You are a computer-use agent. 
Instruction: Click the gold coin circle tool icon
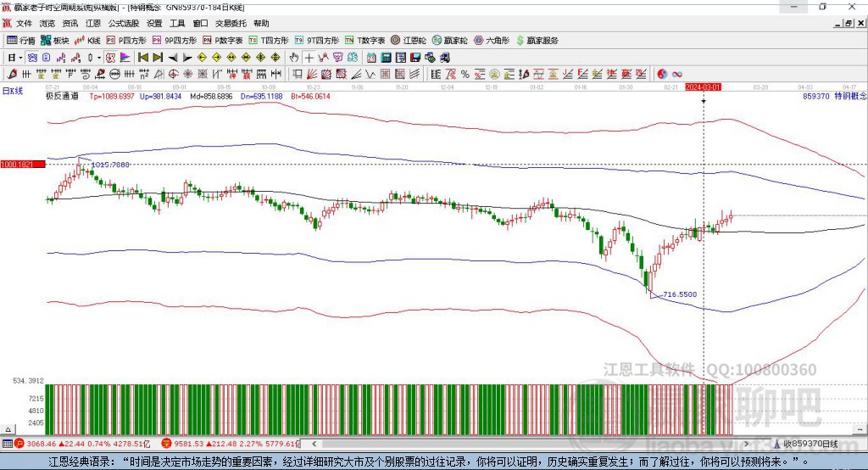point(494,74)
